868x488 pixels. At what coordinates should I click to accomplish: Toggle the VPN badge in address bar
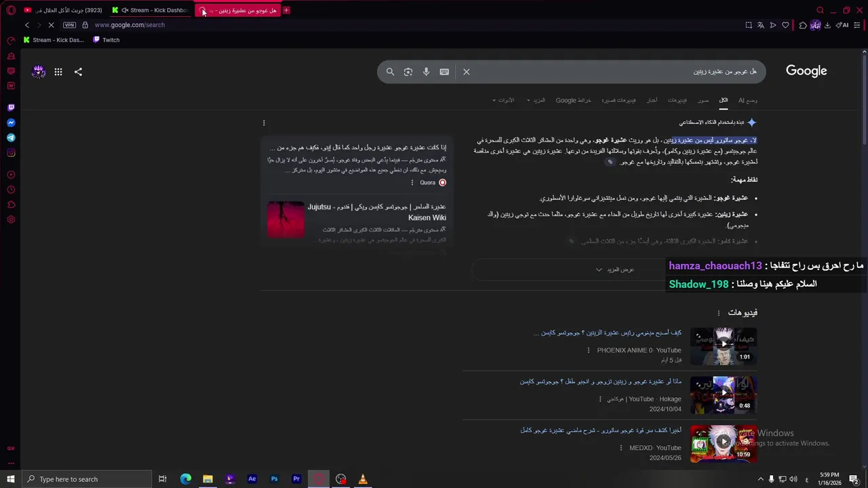click(69, 25)
